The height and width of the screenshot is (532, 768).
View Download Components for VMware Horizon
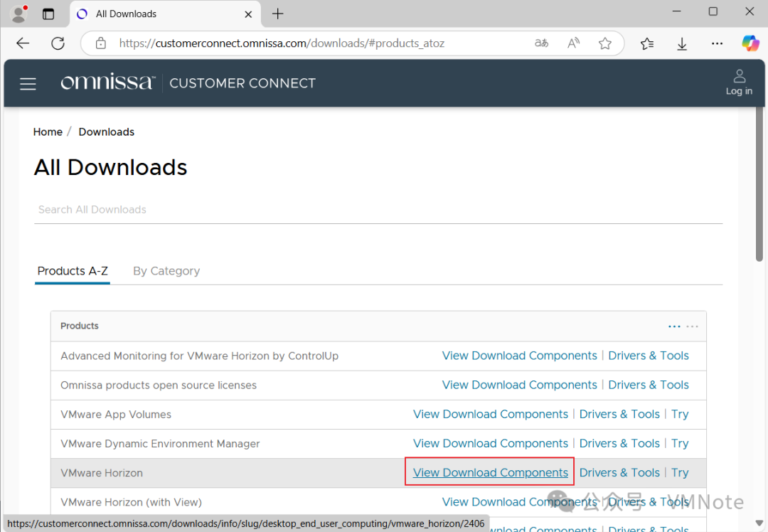tap(490, 473)
